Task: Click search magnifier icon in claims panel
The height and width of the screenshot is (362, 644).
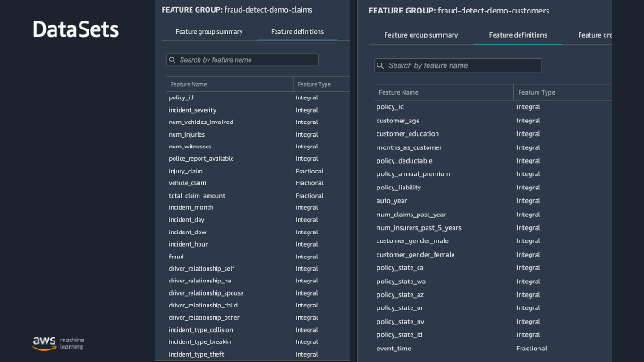Action: coord(172,60)
